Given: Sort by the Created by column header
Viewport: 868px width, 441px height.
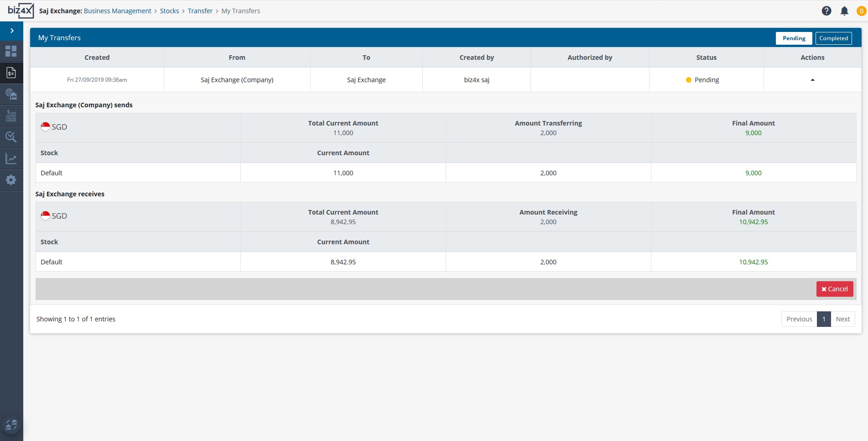Looking at the screenshot, I should (x=477, y=58).
